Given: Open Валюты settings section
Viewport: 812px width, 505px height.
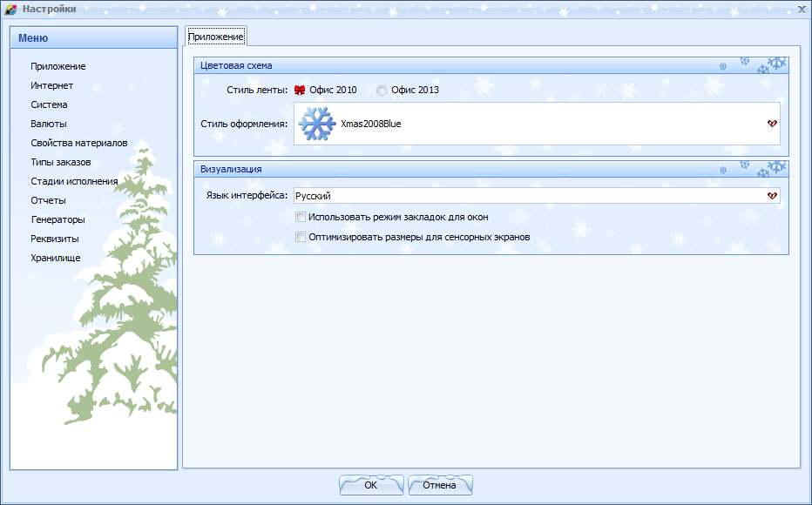Looking at the screenshot, I should pyautogui.click(x=48, y=124).
